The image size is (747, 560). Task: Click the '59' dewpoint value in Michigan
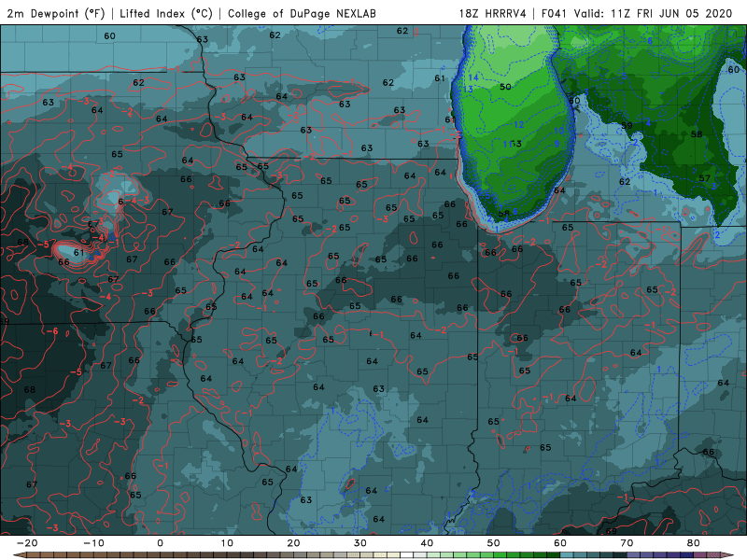[x=627, y=126]
